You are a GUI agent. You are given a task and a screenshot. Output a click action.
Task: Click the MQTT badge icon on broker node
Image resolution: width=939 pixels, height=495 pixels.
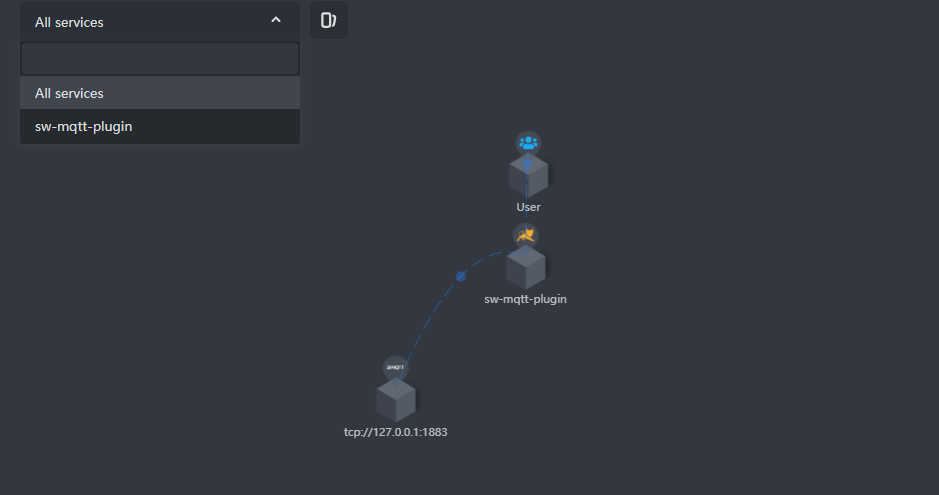pos(395,368)
